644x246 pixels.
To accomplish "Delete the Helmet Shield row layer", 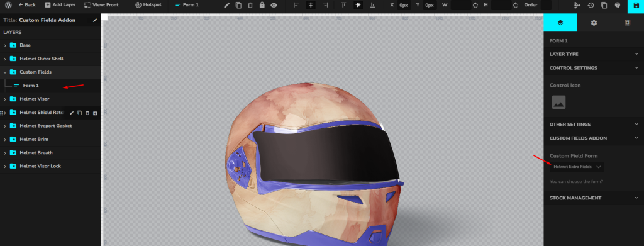I will [87, 113].
